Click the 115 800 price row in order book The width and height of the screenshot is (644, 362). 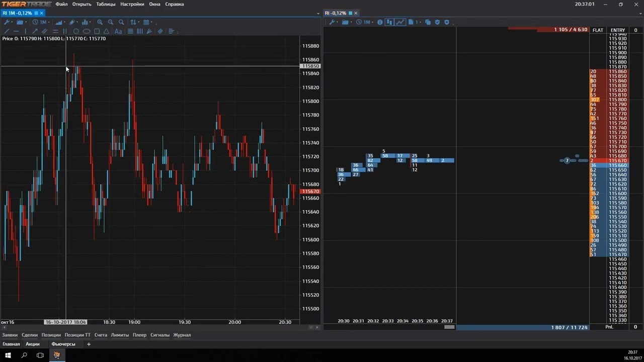[617, 100]
